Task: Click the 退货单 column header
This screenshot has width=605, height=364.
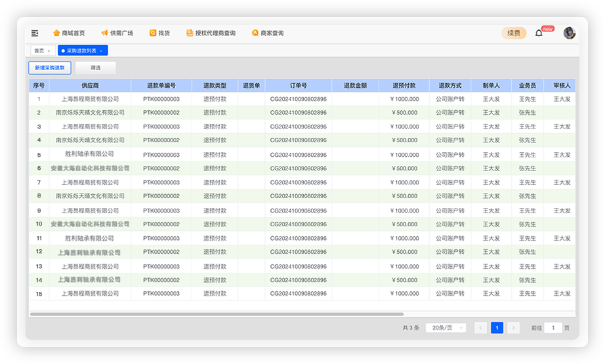Action: point(251,86)
